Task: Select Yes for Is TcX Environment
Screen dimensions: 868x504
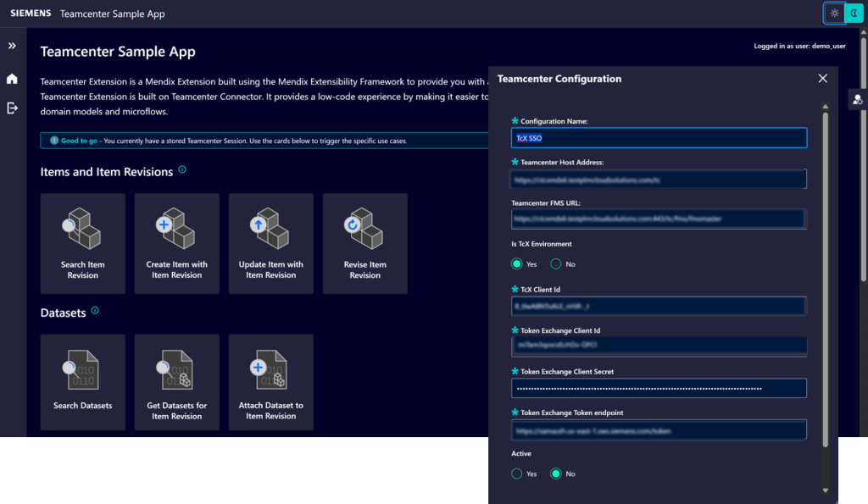Action: pos(517,264)
